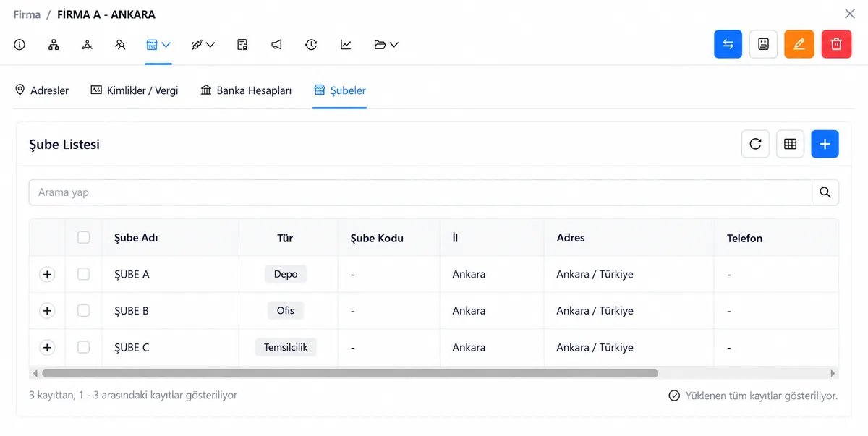Click the horizontal scrollbar thumb under the table

(x=350, y=373)
